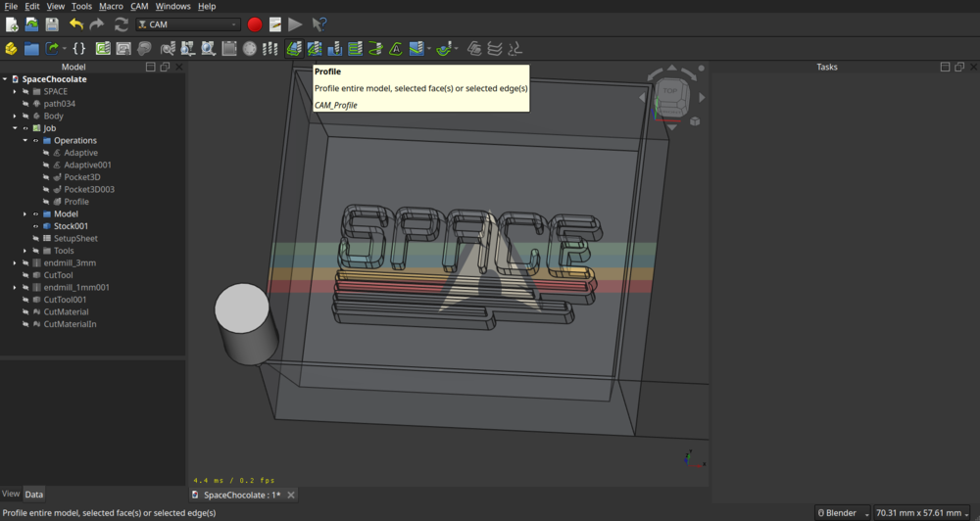Hide Stock001 using its eye icon
Viewport: 980px width, 521px height.
pos(35,226)
